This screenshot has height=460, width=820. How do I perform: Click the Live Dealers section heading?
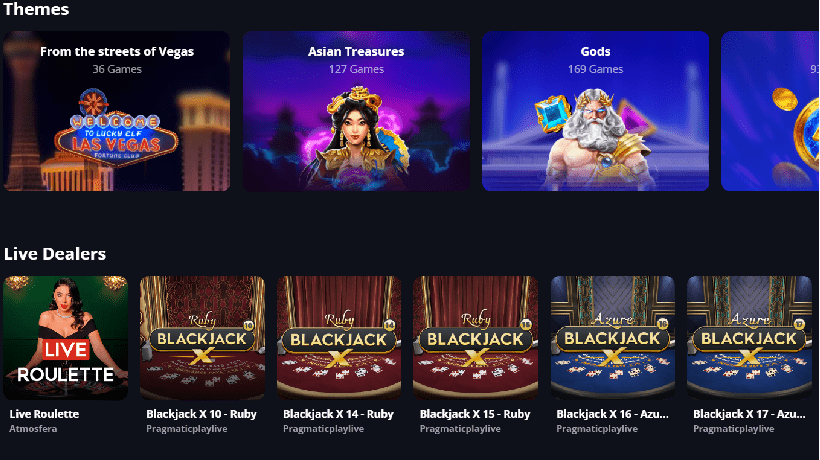(55, 254)
